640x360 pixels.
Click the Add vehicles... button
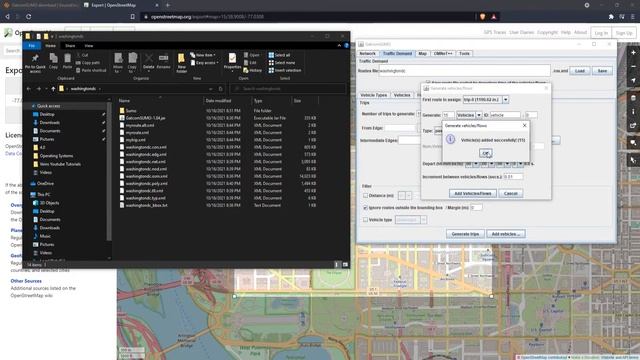[x=506, y=234]
